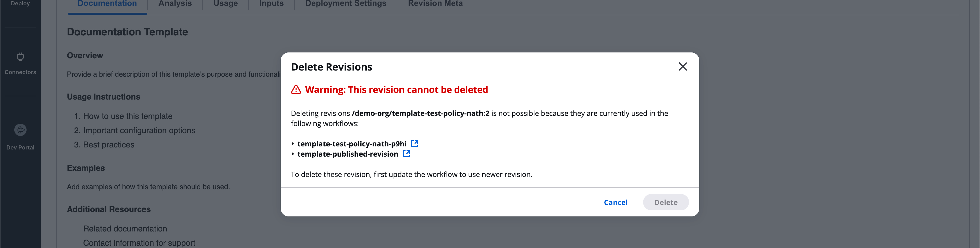This screenshot has width=980, height=248.
Task: Click the Delete Revisions dialog title
Action: [x=331, y=66]
